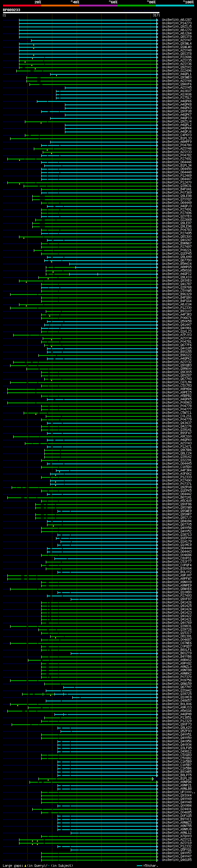Click the cyan ~100% identity legend segment

click(x=175, y=6)
